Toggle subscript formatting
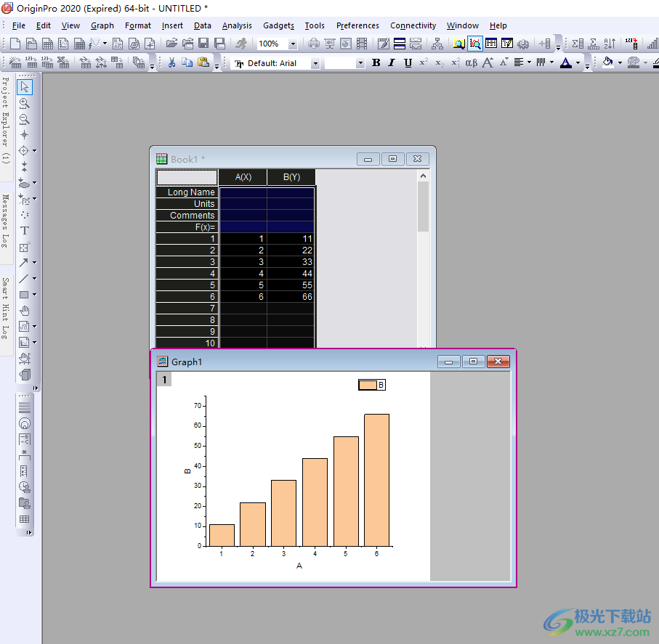This screenshot has width=659, height=644. (440, 63)
